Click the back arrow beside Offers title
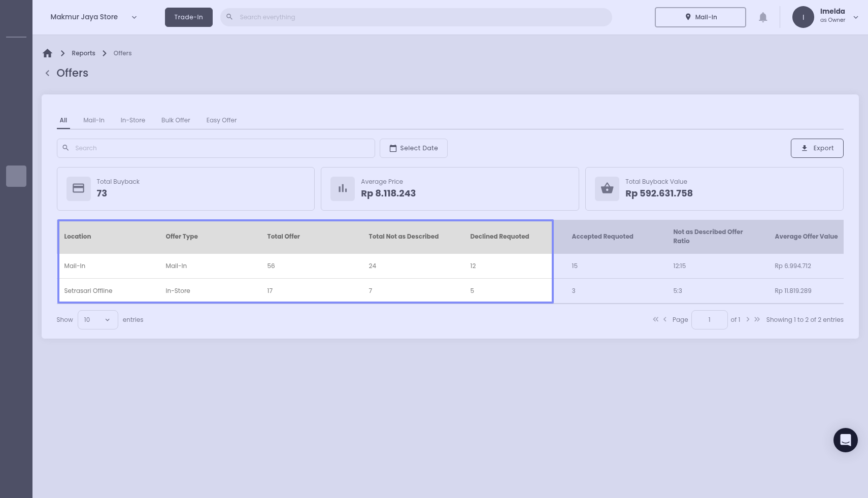Image resolution: width=868 pixels, height=498 pixels. (48, 73)
